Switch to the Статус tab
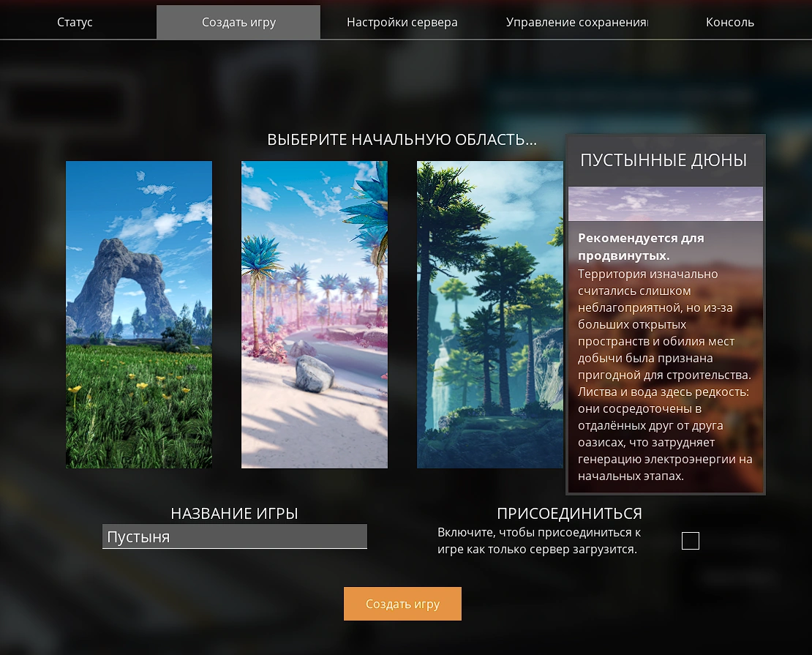 point(74,22)
